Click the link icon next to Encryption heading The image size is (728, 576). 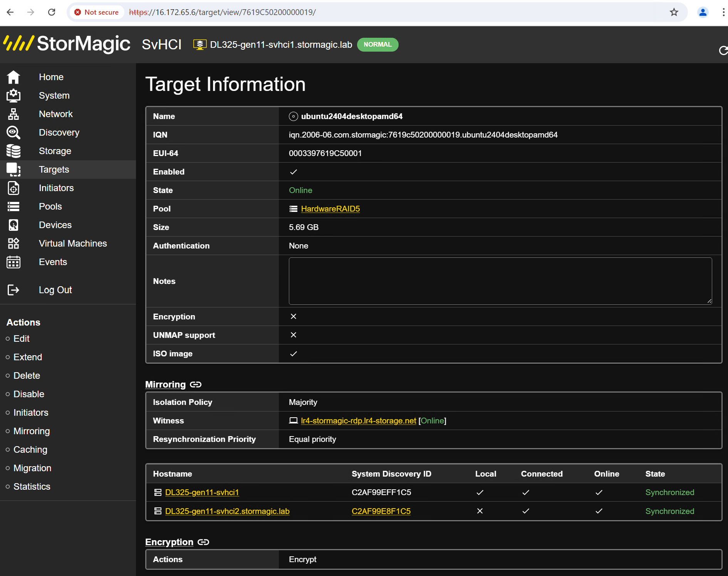pos(203,542)
